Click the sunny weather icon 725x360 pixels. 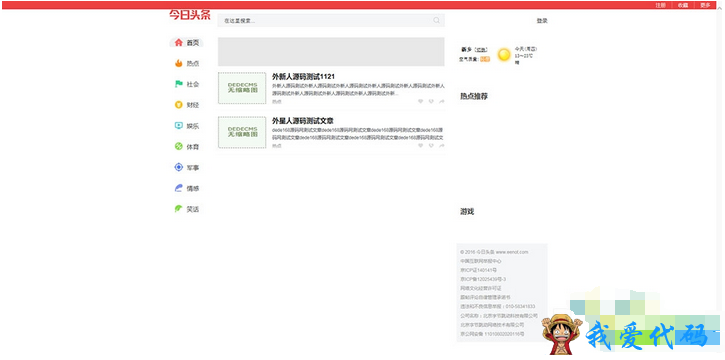(504, 55)
